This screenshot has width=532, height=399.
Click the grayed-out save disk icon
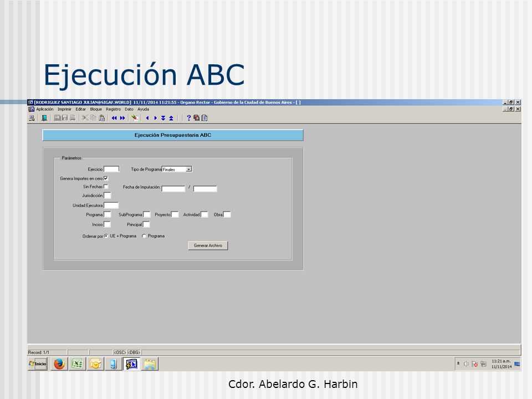(x=64, y=117)
